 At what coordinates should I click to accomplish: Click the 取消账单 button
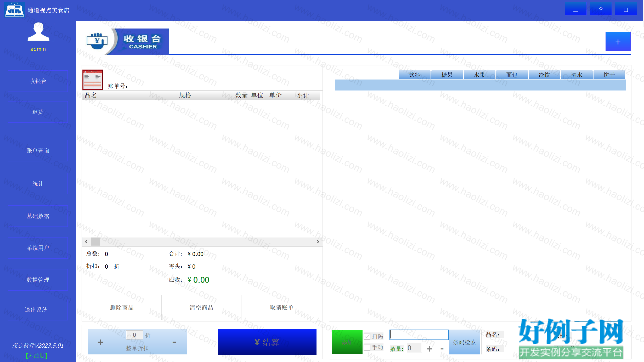pos(282,308)
